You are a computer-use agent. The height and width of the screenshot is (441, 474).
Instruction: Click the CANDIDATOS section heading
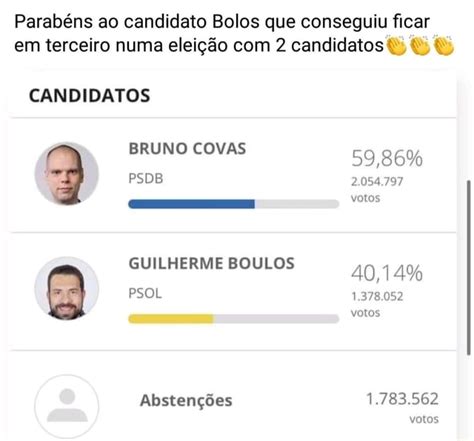pos(89,96)
